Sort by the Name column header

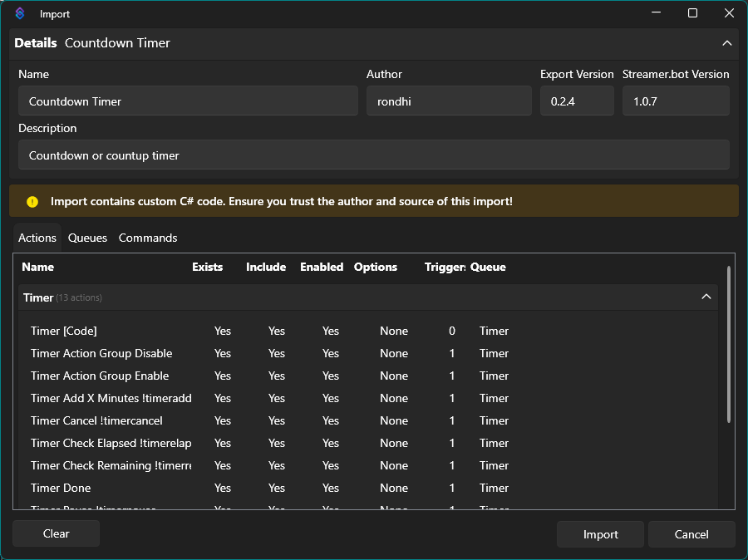[x=37, y=267]
